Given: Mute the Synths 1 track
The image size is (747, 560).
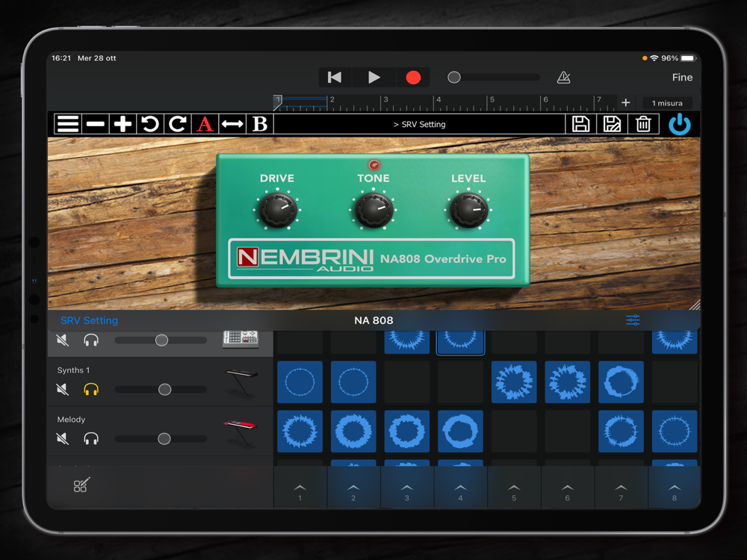Looking at the screenshot, I should click(63, 390).
